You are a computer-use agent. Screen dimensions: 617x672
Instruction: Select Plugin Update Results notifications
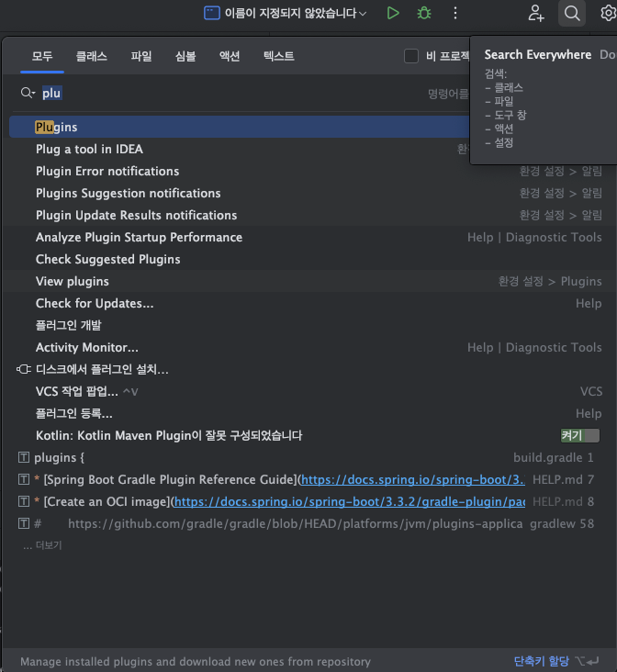pyautogui.click(x=308, y=215)
